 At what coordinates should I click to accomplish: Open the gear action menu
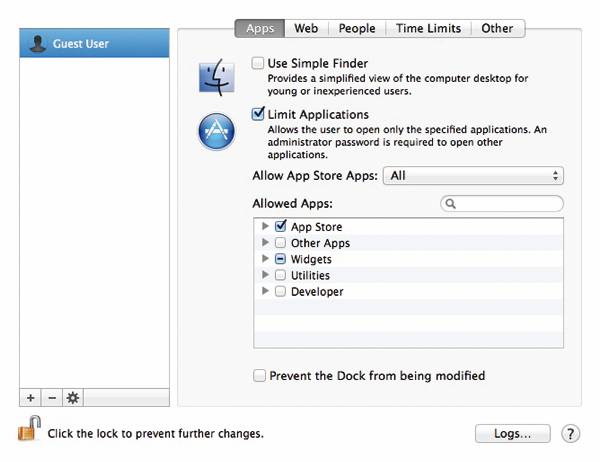pos(73,398)
